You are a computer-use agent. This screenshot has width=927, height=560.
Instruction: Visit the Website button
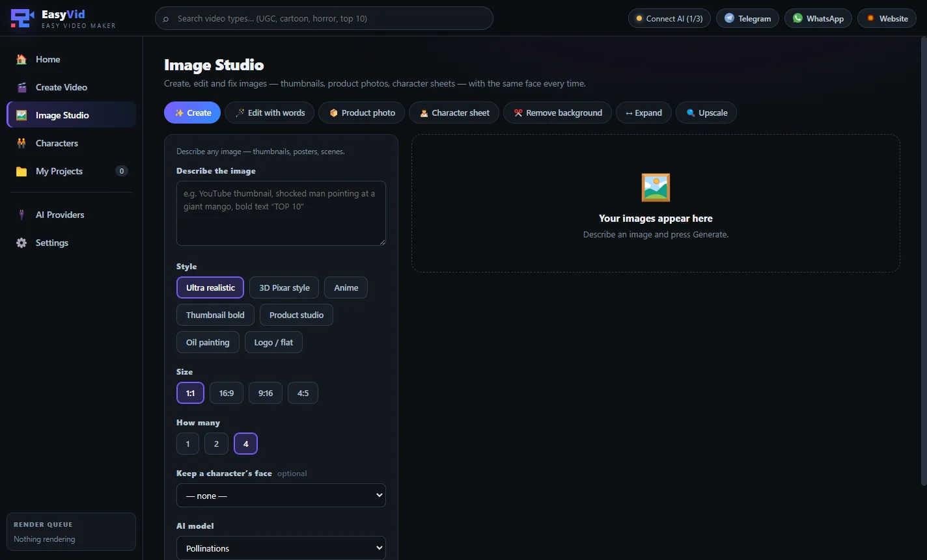(887, 18)
